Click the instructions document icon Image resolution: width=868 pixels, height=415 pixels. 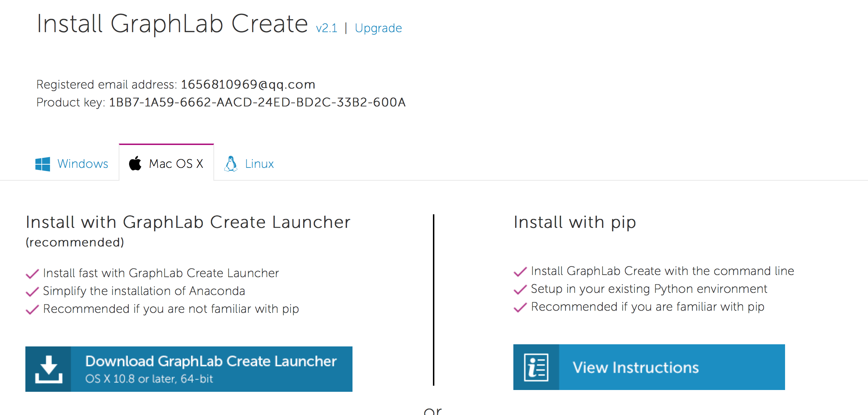(x=536, y=367)
